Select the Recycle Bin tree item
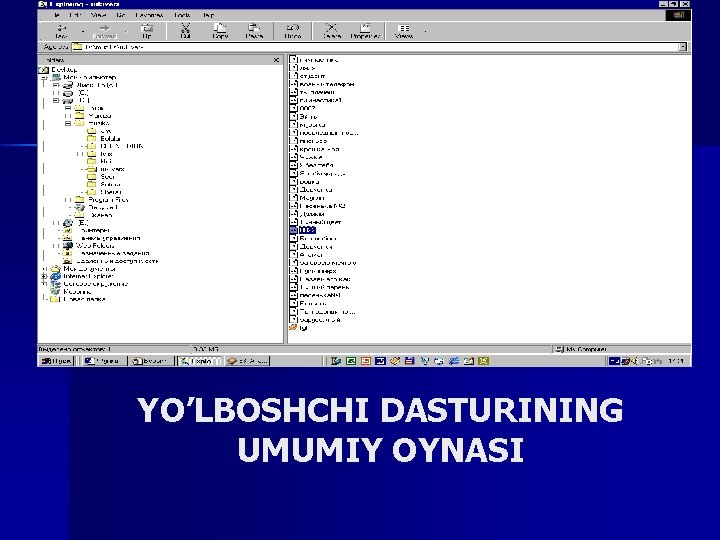Screen dimensions: 720x540 [77, 292]
